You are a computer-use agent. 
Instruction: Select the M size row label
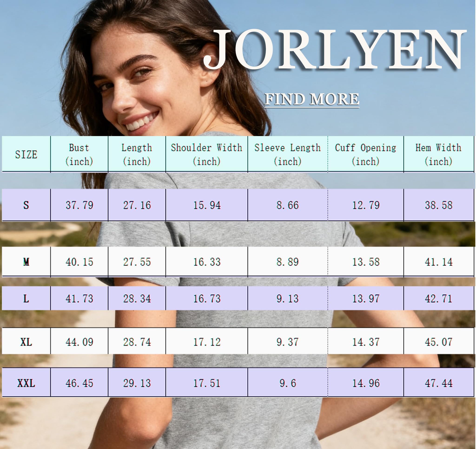click(x=26, y=262)
